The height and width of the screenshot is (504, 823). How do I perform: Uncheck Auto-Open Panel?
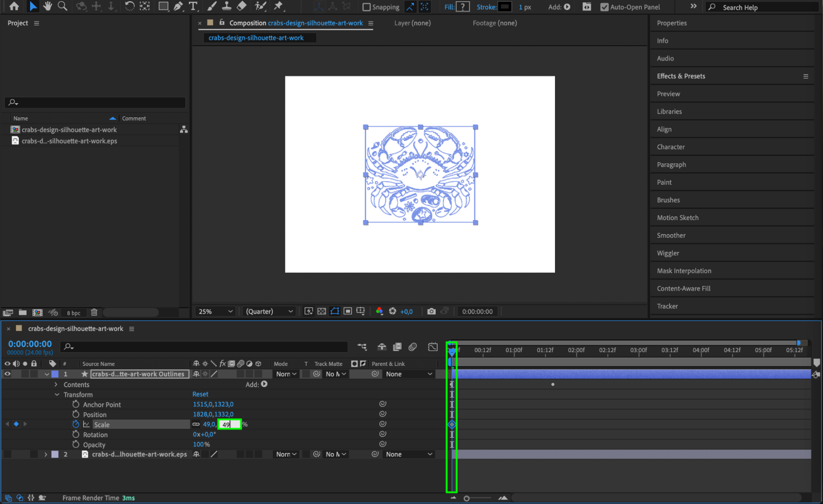pyautogui.click(x=604, y=7)
